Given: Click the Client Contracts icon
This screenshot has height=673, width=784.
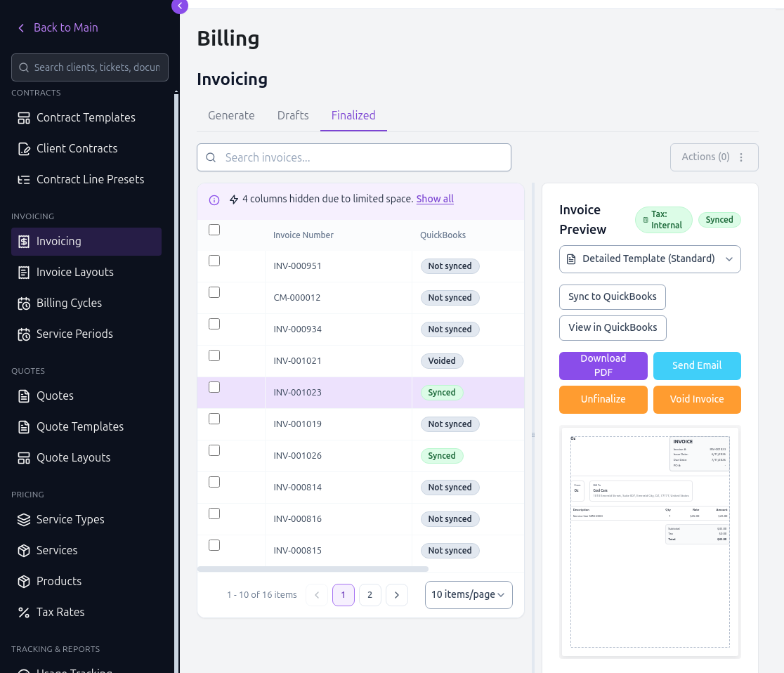Looking at the screenshot, I should coord(23,149).
